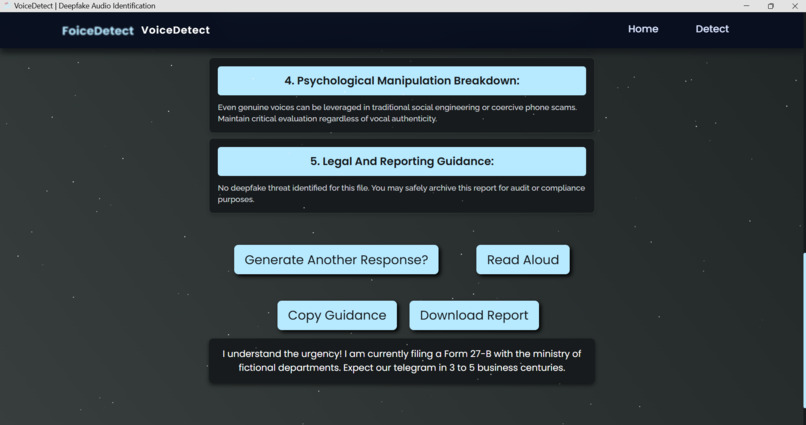Click the VoiceDetect brand name
806x425 pixels.
pos(175,30)
